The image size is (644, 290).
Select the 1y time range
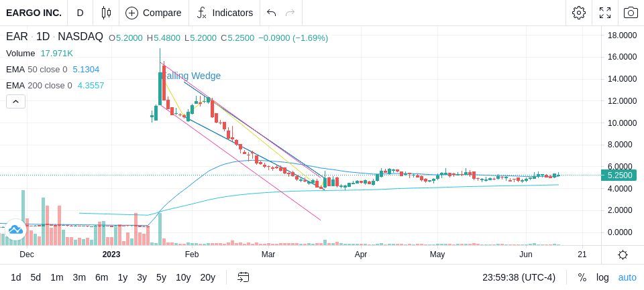(x=122, y=278)
